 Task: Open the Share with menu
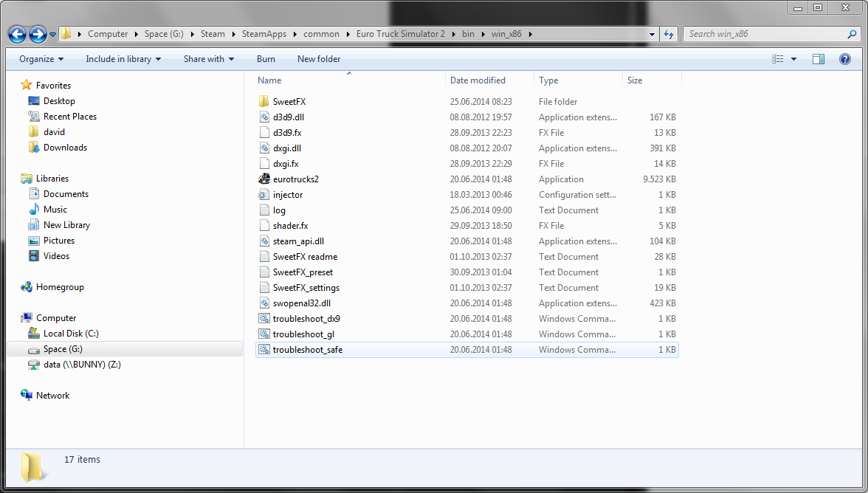(209, 58)
